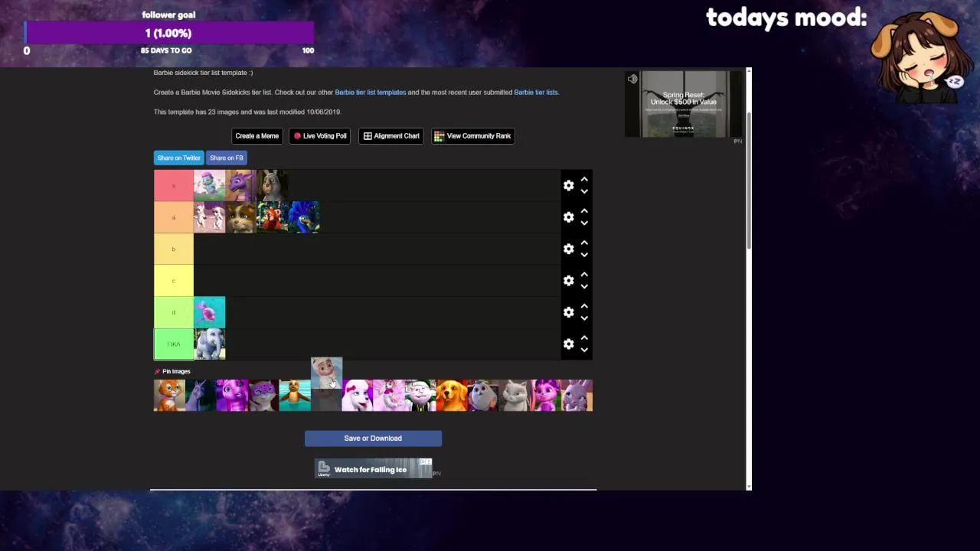Click the Create a Meme button
The height and width of the screenshot is (551, 980).
(x=256, y=136)
